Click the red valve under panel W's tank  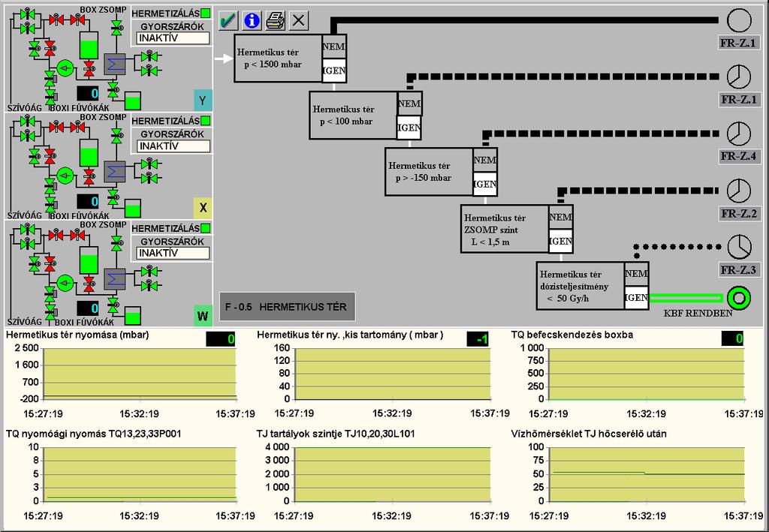(89, 284)
